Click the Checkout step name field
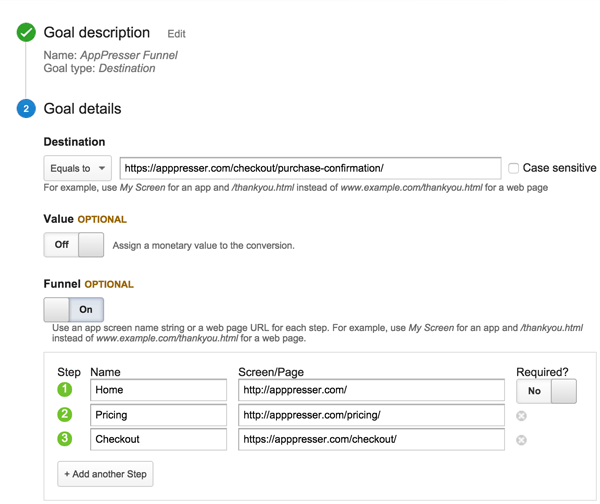 158,439
